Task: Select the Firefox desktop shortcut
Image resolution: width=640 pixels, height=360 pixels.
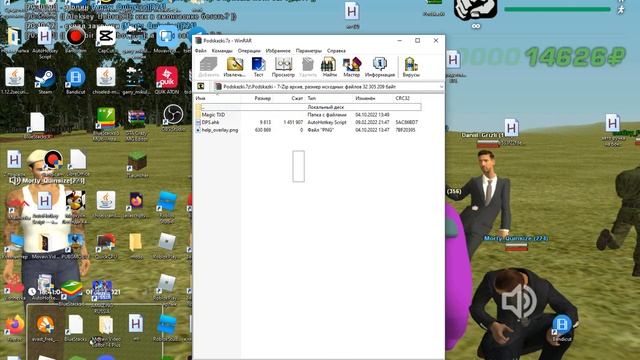Action: (x=15, y=329)
